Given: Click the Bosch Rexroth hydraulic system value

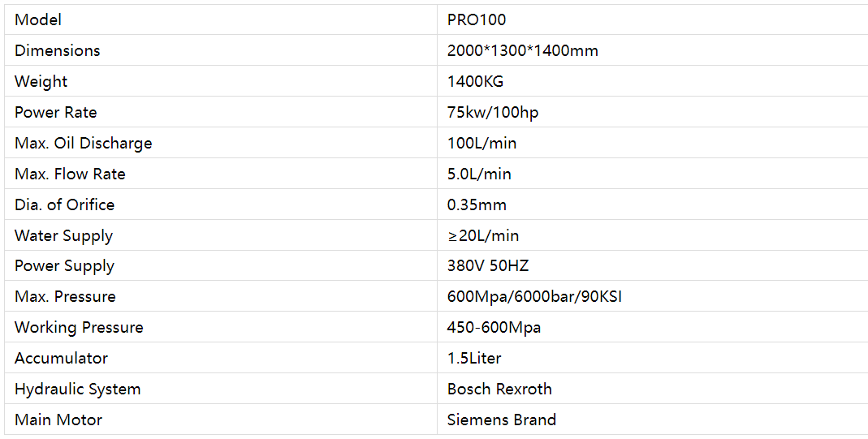Looking at the screenshot, I should click(499, 389).
